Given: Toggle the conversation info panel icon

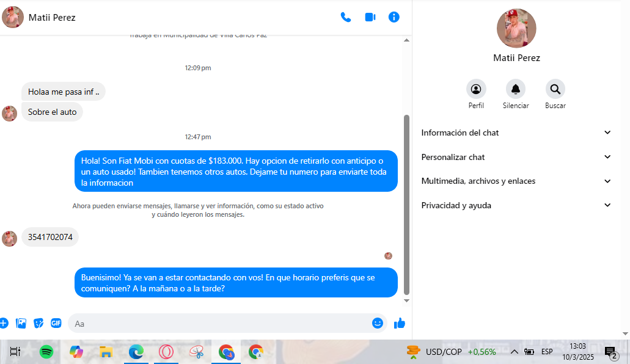Looking at the screenshot, I should pos(394,17).
